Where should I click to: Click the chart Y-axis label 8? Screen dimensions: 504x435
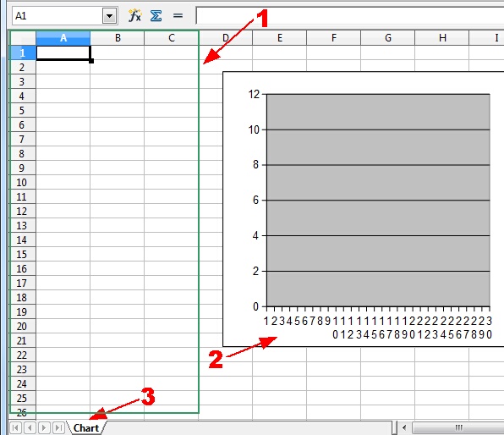pos(256,165)
